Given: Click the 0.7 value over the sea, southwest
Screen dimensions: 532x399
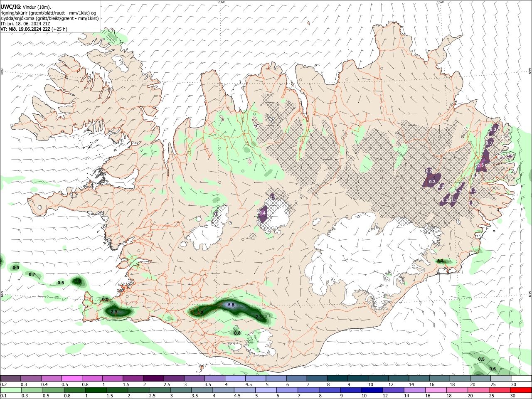Looking at the screenshot, I should 32,275.
